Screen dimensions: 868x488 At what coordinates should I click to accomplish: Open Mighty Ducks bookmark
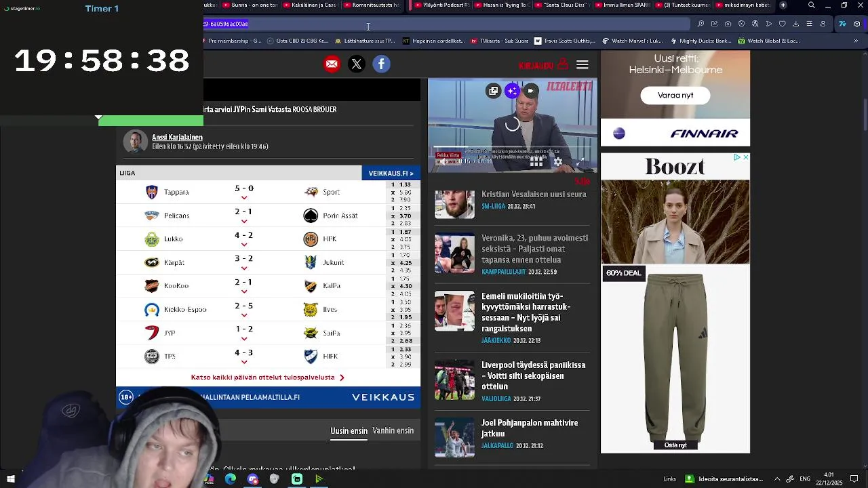pyautogui.click(x=701, y=41)
